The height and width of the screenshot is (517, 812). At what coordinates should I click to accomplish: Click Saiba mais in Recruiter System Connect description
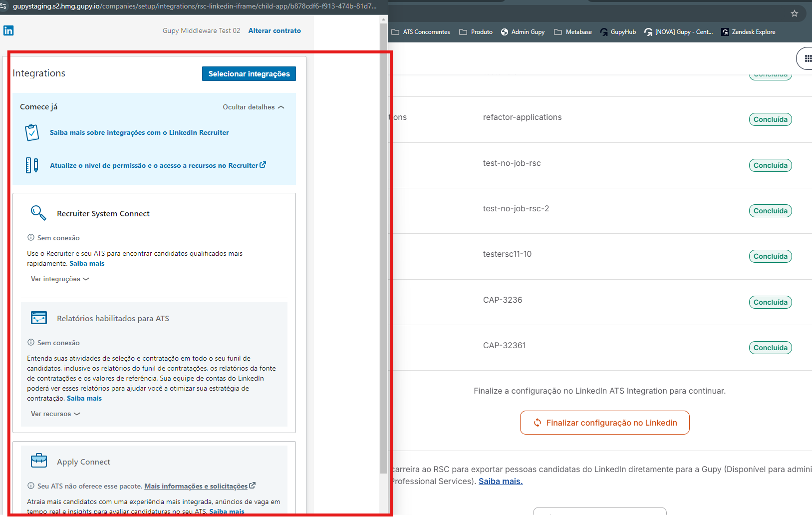point(87,263)
